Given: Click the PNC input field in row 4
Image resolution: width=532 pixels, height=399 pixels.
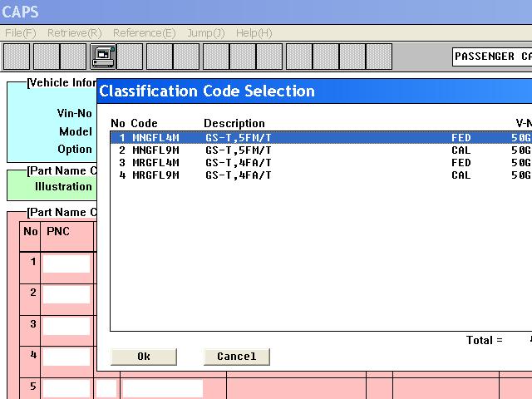Looking at the screenshot, I should coord(66,357).
